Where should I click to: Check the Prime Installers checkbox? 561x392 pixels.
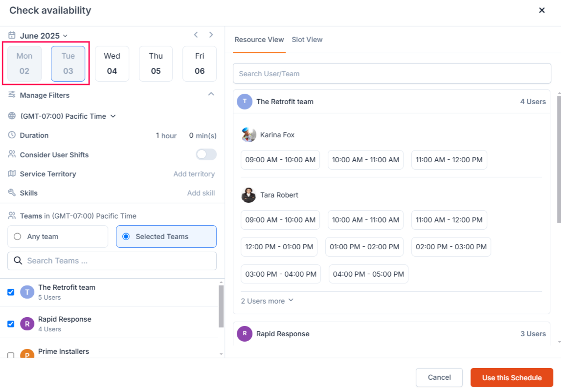11,355
